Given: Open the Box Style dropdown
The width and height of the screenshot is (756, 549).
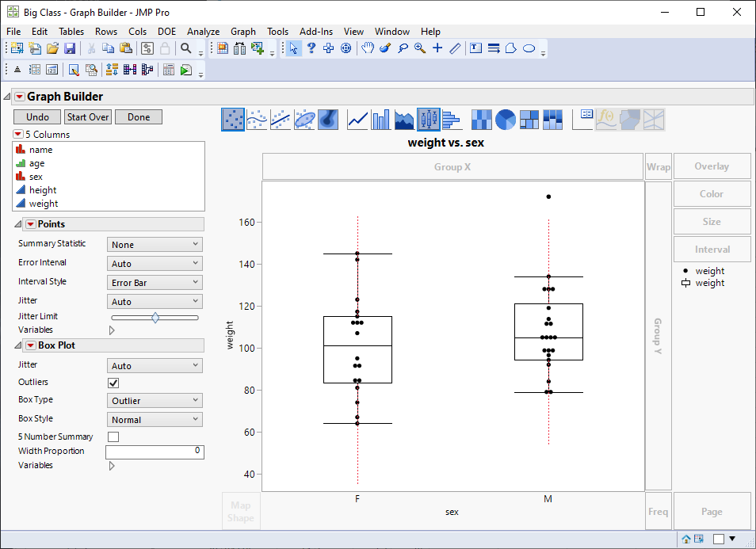Looking at the screenshot, I should click(x=155, y=419).
